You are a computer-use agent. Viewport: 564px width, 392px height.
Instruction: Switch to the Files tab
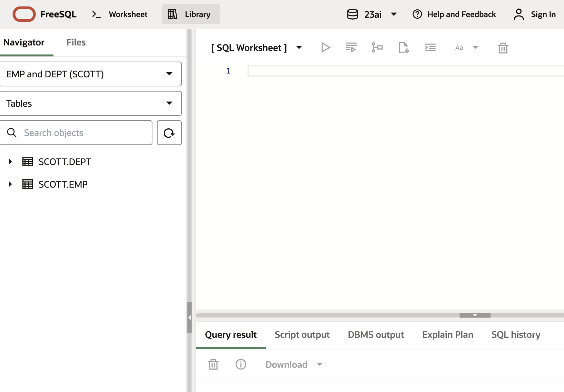point(76,42)
